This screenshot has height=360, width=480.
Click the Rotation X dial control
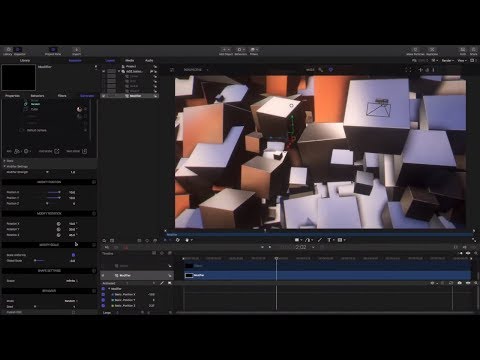click(x=59, y=224)
